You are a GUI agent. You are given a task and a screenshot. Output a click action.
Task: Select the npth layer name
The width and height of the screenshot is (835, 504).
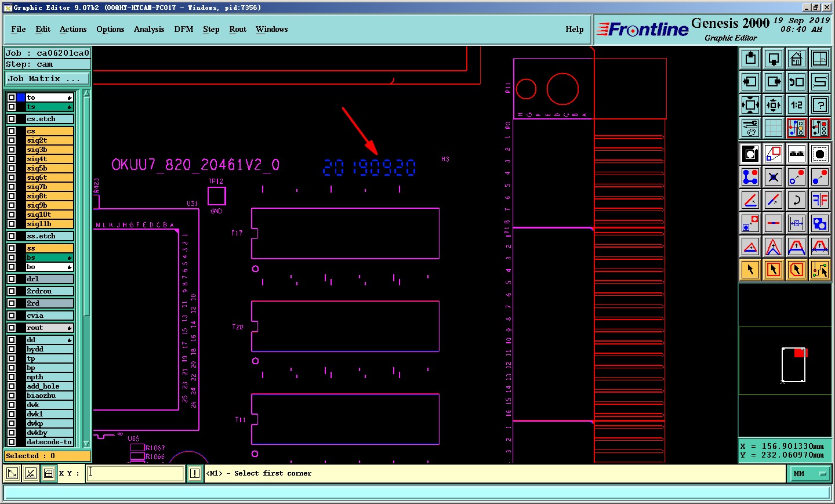pos(50,377)
